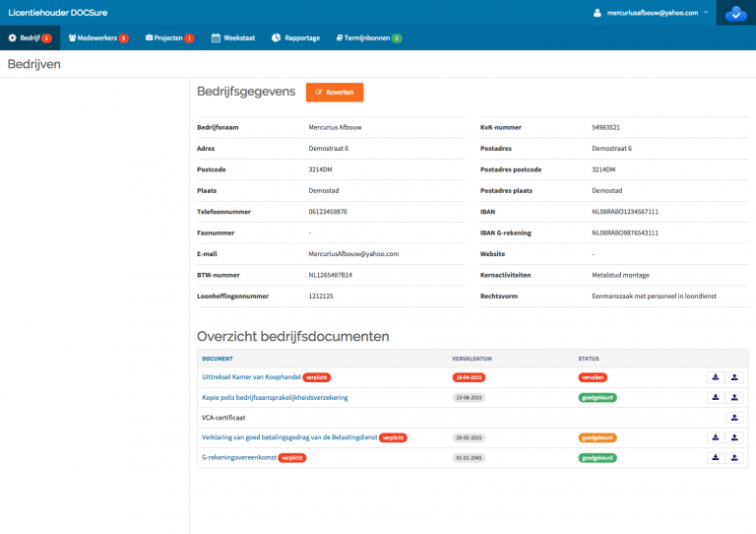Viewport: 756px width, 534px height.
Task: Open the Projecten tab
Action: (169, 37)
